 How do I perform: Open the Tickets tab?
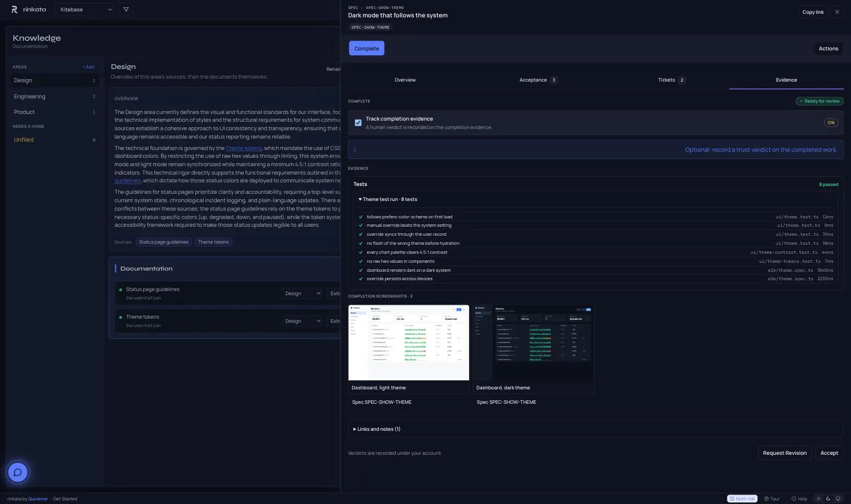pos(671,80)
